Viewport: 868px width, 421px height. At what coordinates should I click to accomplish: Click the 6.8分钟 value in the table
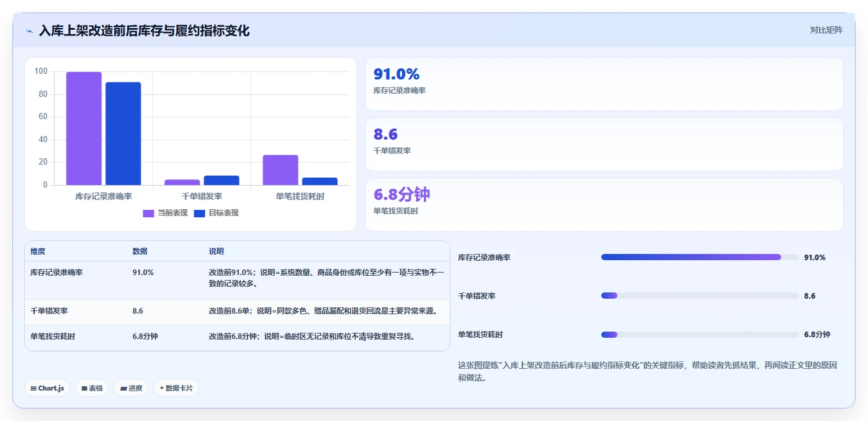click(x=145, y=337)
